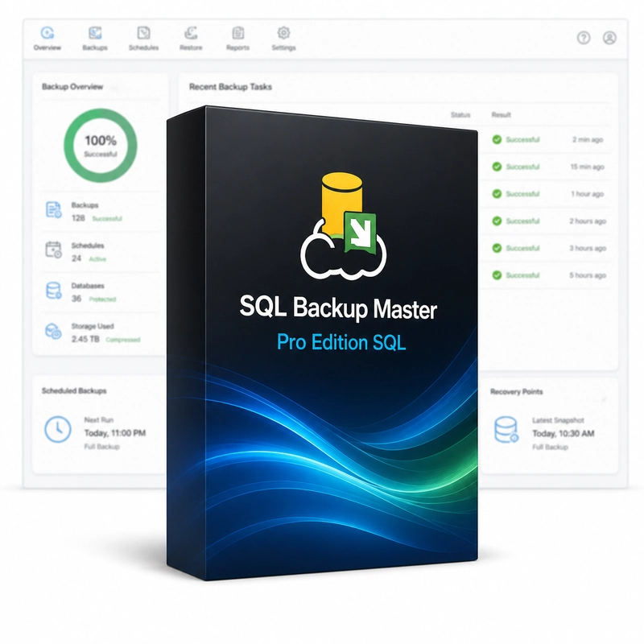This screenshot has width=644, height=644.
Task: Select the Overview label in navigation
Action: tap(47, 47)
